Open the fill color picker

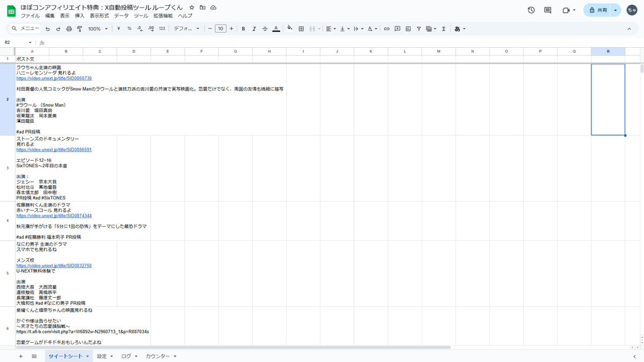point(290,29)
